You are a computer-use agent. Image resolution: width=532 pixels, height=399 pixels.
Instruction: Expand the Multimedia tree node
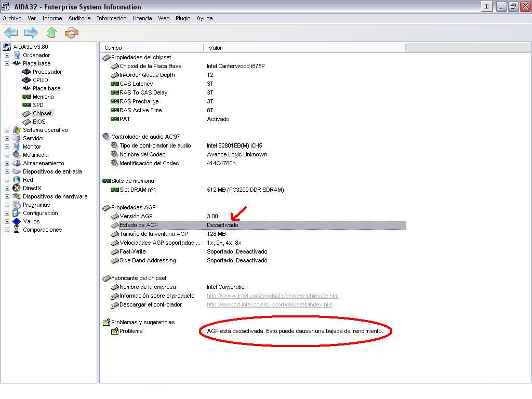[7, 155]
